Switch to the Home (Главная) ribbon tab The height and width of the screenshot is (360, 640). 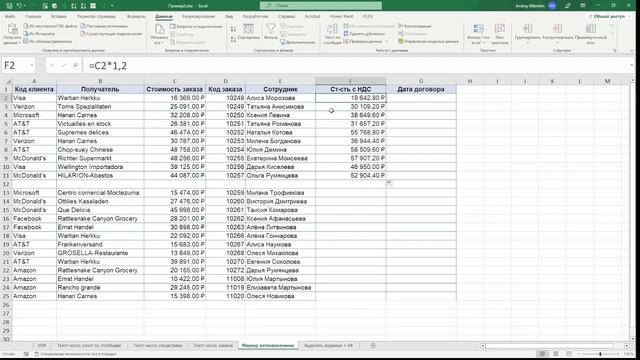point(33,16)
